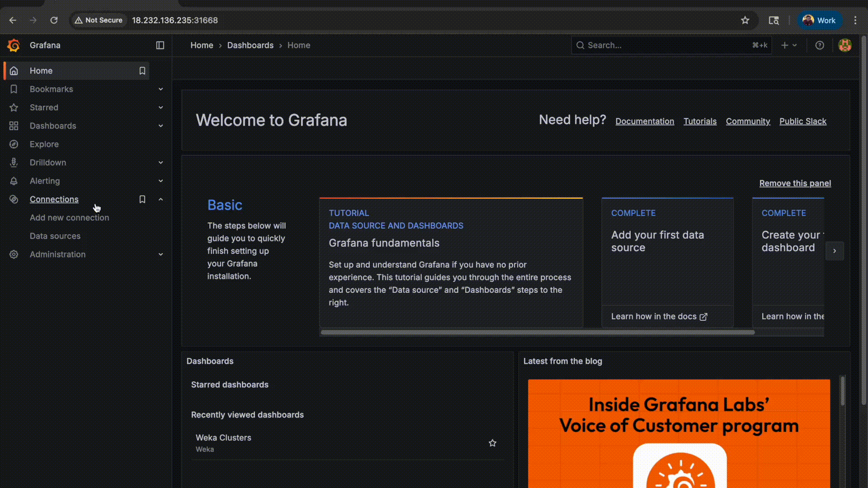Star the Weka Clusters dashboard
This screenshot has height=488, width=868.
click(492, 443)
